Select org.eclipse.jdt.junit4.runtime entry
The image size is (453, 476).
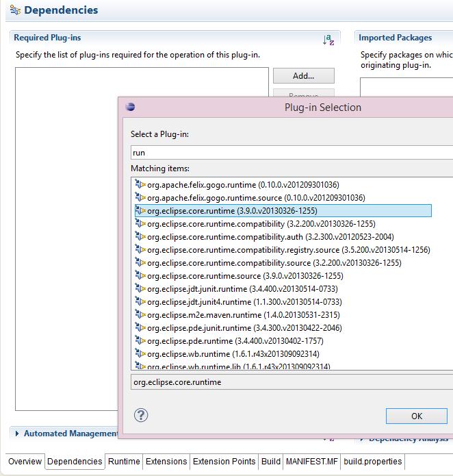238,302
